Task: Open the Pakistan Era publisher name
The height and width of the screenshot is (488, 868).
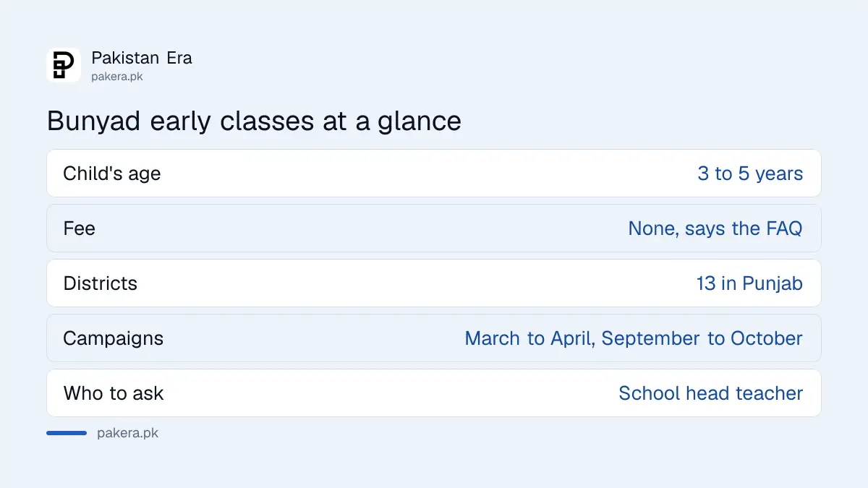Action: click(142, 58)
